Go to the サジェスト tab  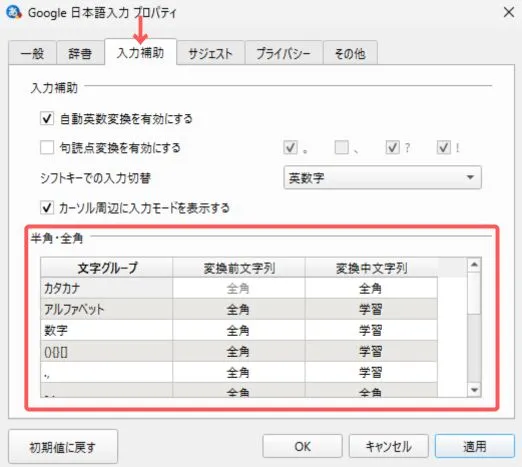pos(210,53)
